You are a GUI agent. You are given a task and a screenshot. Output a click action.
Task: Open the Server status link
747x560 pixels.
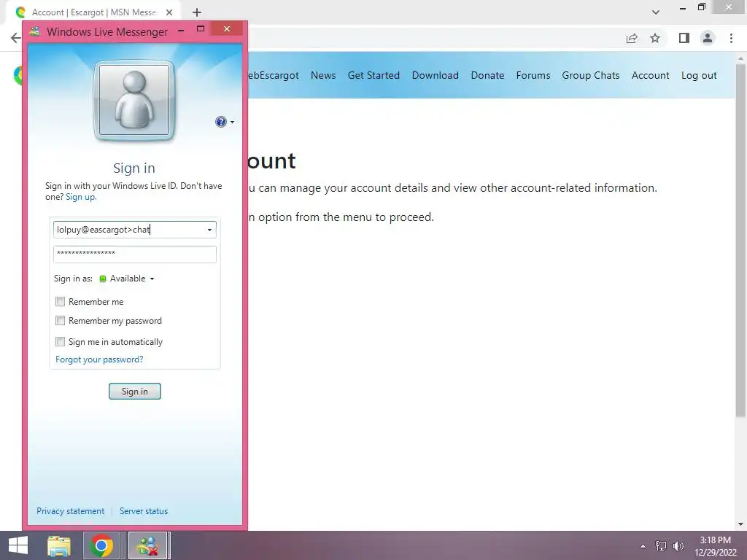pyautogui.click(x=144, y=510)
